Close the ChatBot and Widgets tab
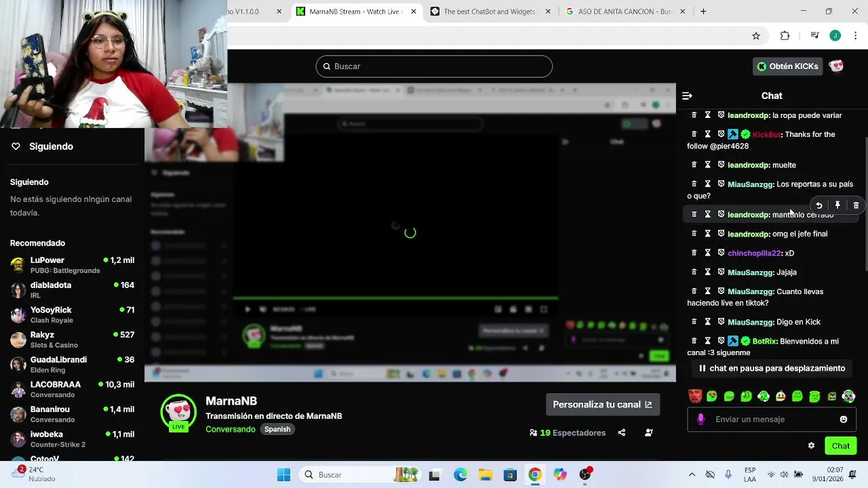This screenshot has width=868, height=488. [548, 12]
